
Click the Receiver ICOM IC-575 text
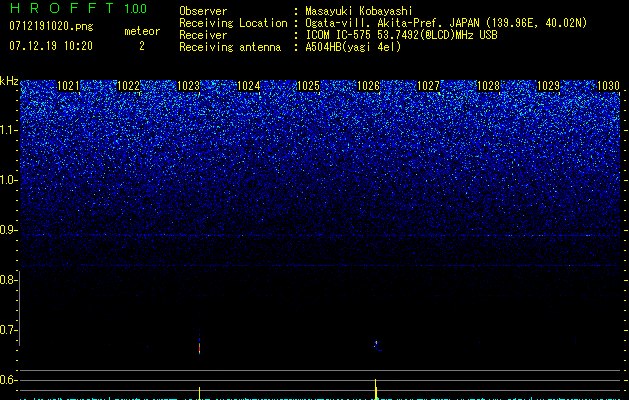(x=401, y=35)
